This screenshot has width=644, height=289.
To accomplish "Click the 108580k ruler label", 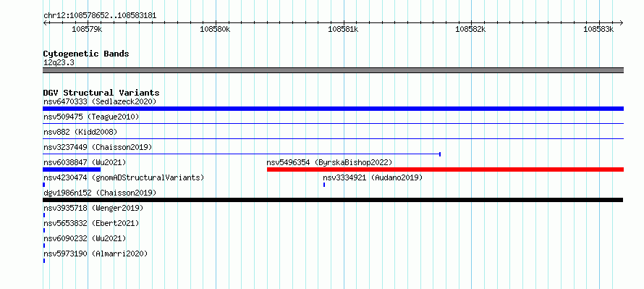I will point(215,29).
